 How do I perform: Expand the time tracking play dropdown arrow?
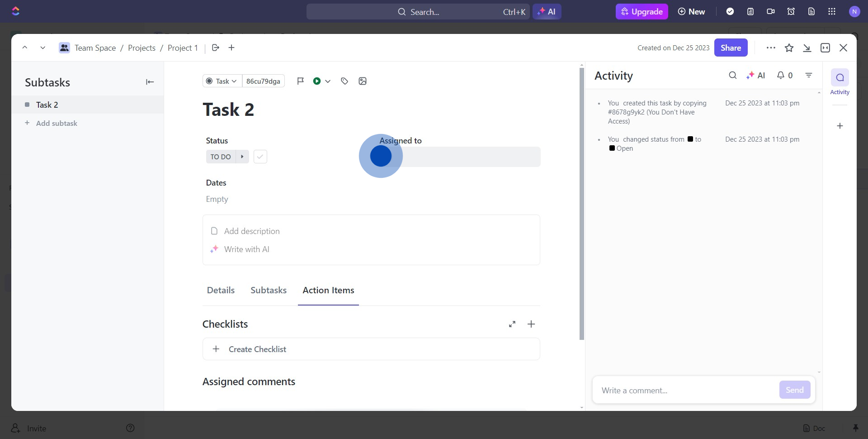[x=328, y=81]
